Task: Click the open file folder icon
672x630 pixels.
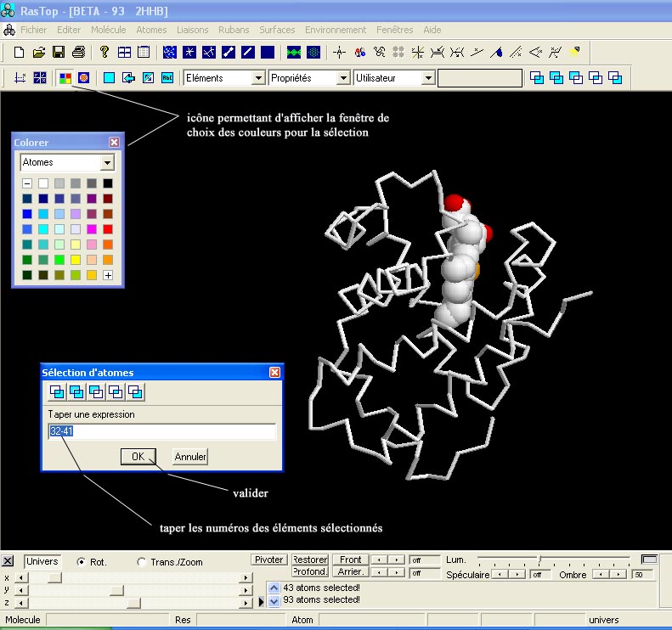Action: point(39,52)
